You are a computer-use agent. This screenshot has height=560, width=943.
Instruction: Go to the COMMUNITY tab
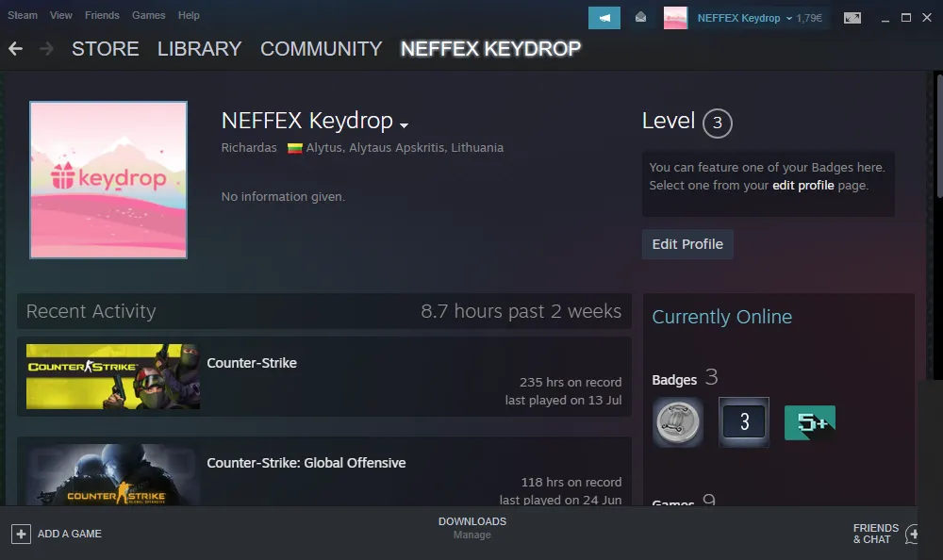(x=322, y=49)
